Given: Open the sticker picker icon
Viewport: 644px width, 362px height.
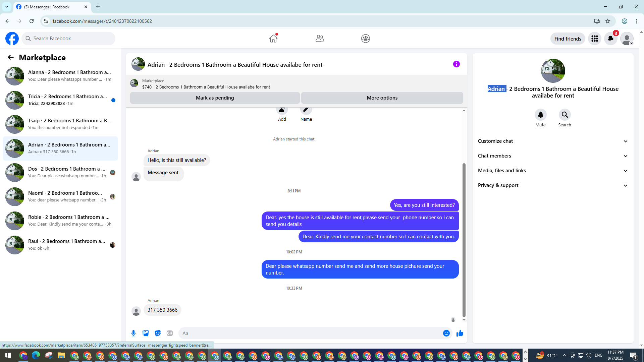Looking at the screenshot, I should [x=158, y=333].
